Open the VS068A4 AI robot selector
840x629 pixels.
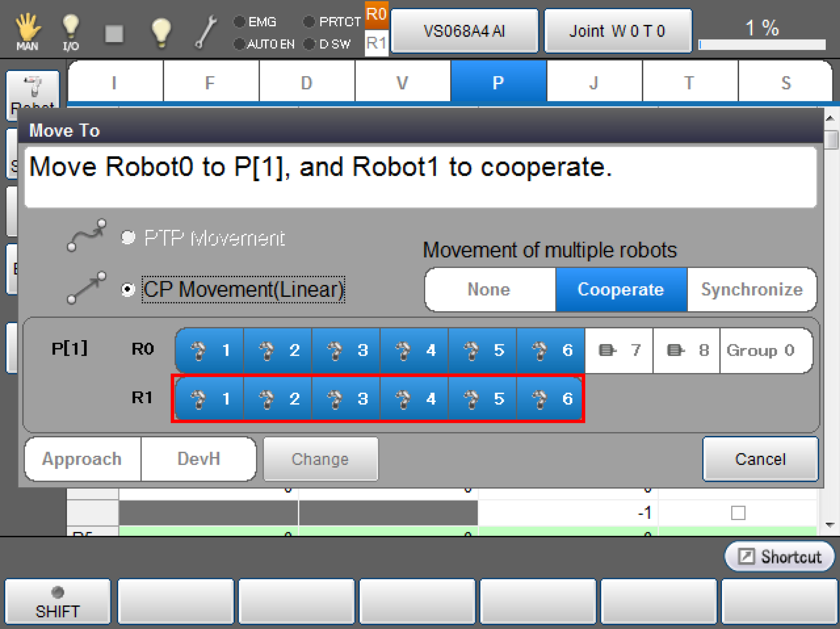pos(464,31)
